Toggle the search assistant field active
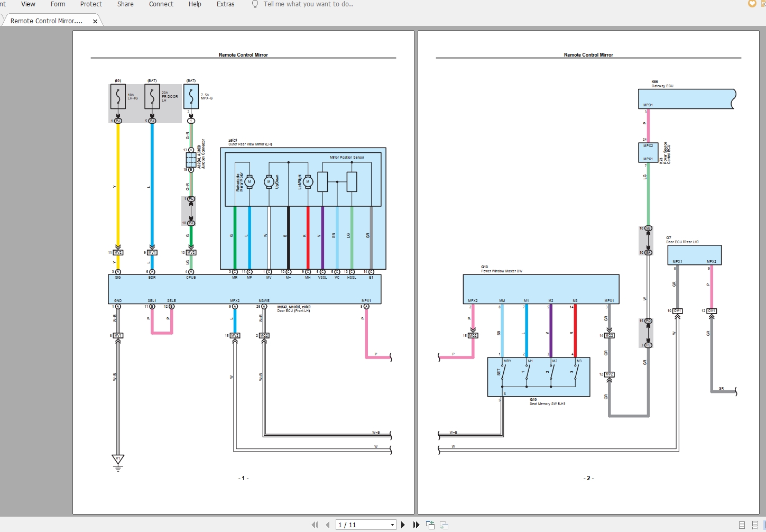 [302, 4]
